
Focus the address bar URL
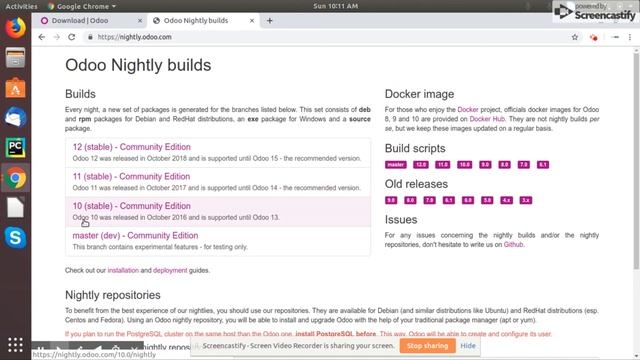[135, 37]
